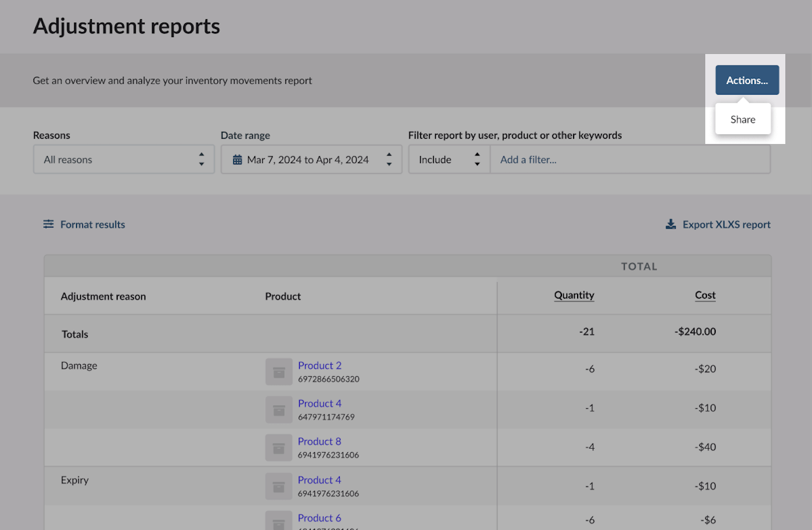Click the Damage Product 4 thumbnail icon
This screenshot has width=812, height=530.
278,410
